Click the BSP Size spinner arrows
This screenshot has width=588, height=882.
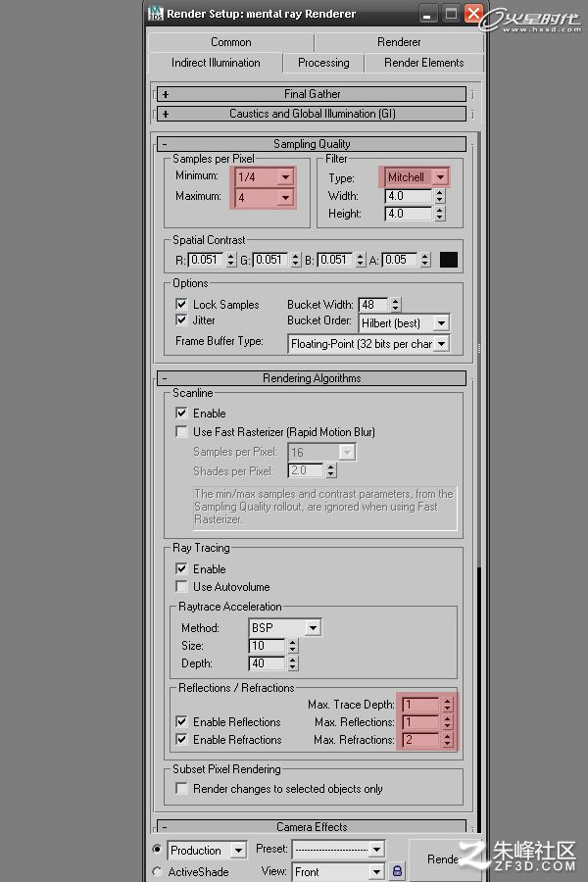(293, 646)
